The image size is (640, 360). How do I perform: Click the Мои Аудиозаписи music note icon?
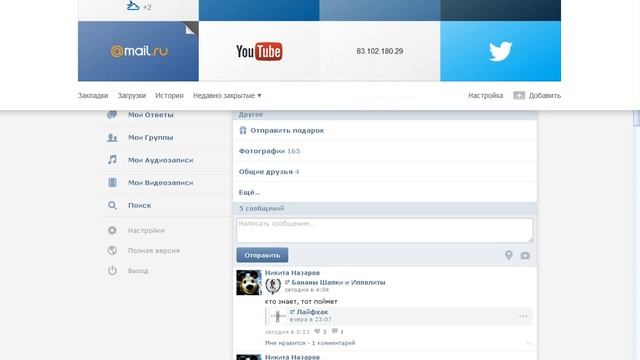click(112, 160)
